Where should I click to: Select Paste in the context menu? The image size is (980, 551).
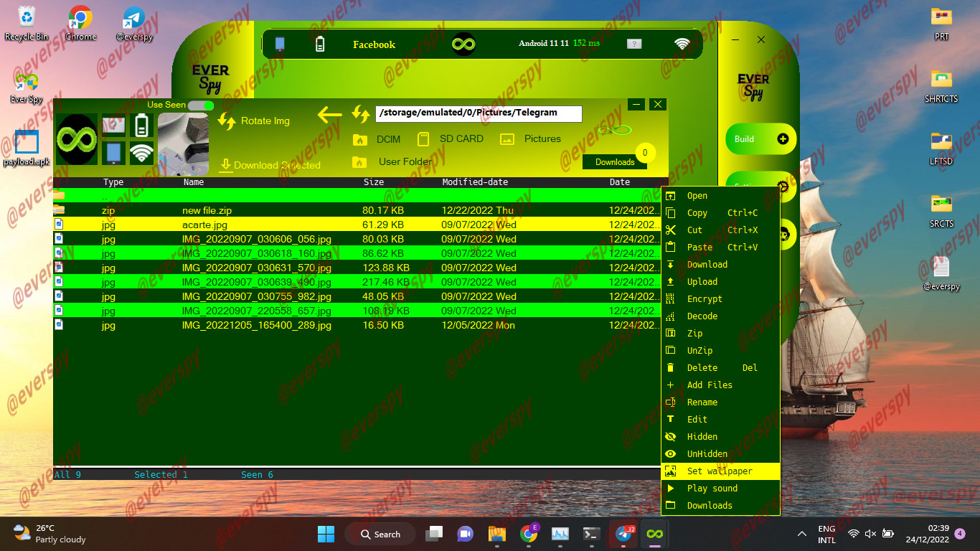click(720, 248)
